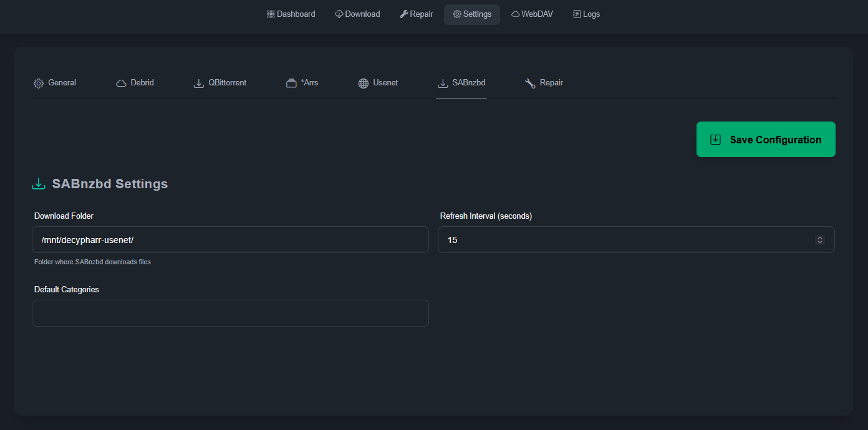Open the *Arrs settings tab
868x430 pixels.
(302, 83)
